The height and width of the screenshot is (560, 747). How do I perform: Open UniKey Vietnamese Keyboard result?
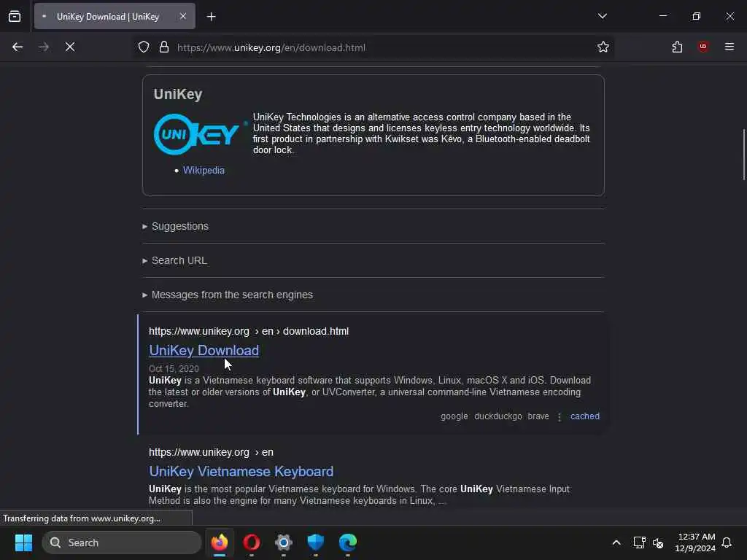[241, 472]
